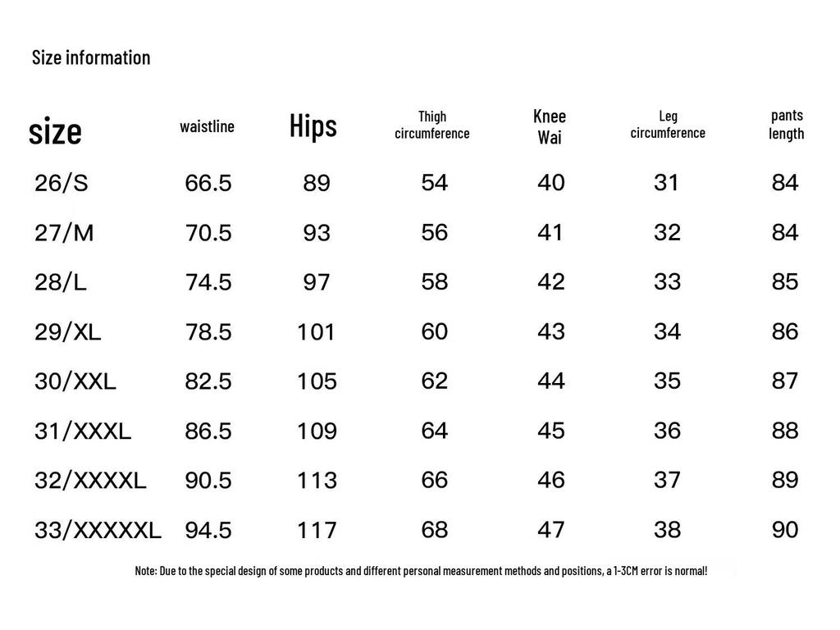840x630 pixels.
Task: Select the hips value 117
Action: point(317,530)
